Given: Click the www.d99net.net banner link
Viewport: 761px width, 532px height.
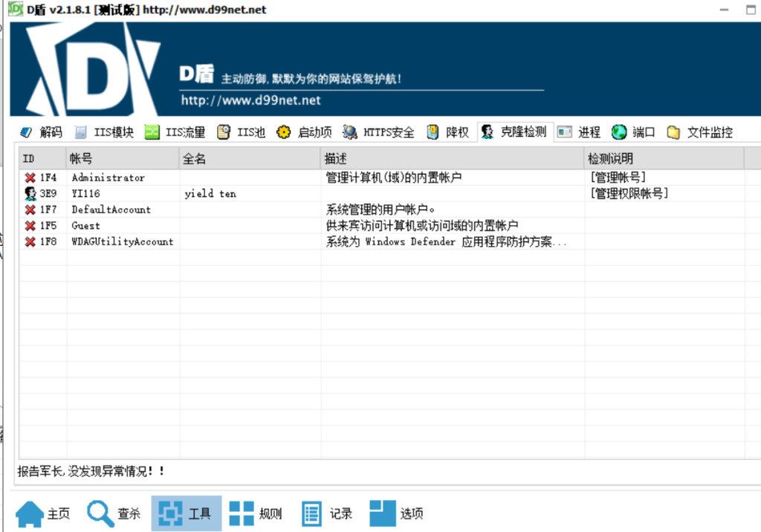Looking at the screenshot, I should 250,100.
